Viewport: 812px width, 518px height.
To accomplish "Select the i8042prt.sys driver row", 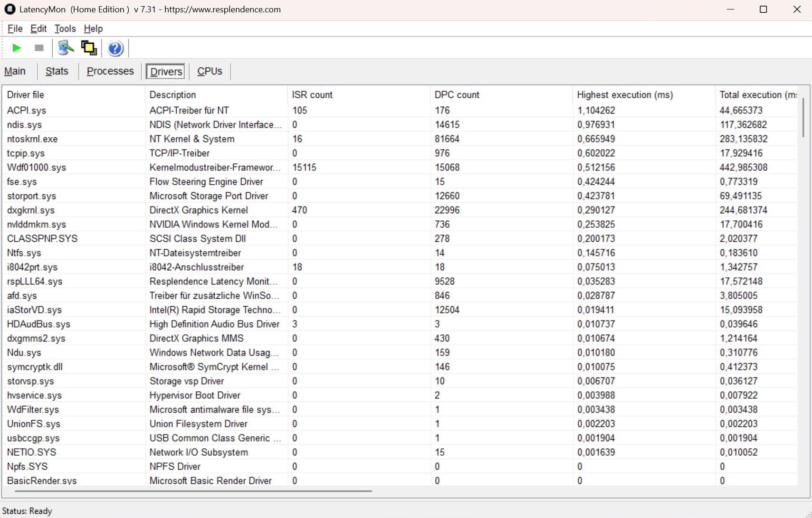I will click(400, 267).
